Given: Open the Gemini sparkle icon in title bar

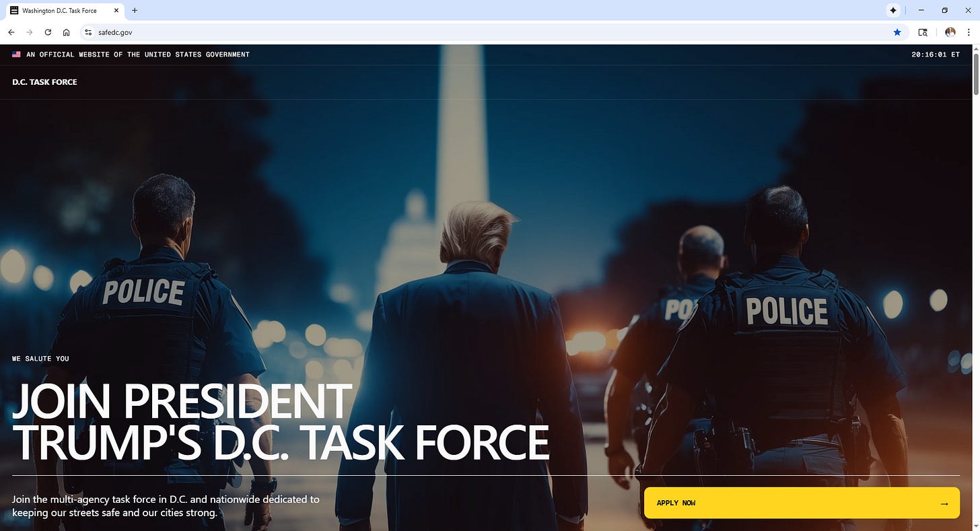Looking at the screenshot, I should [x=893, y=10].
